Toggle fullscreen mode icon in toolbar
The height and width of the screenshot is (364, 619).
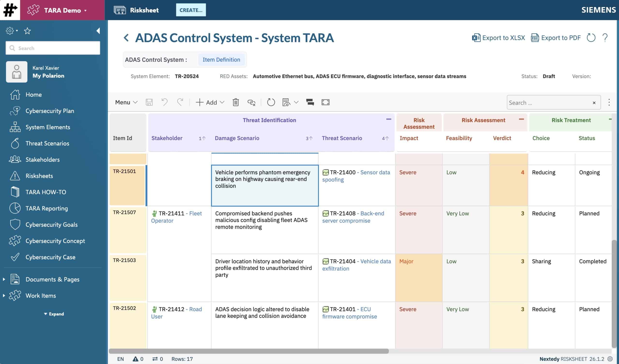coord(325,102)
